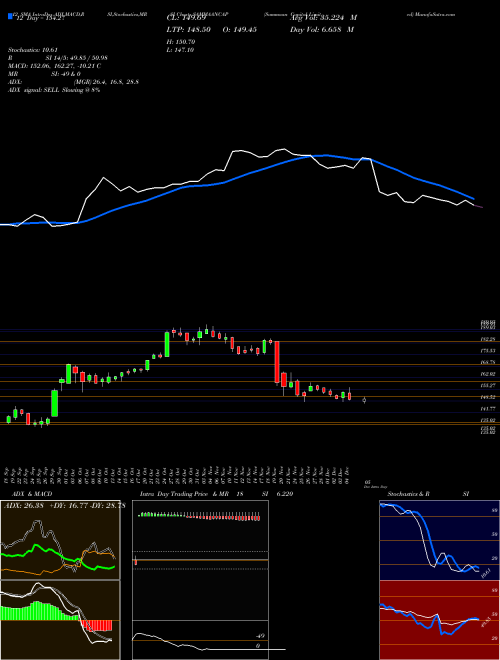This screenshot has height=660, width=500.
Task: Open the MACD histogram panel
Action: pos(60,620)
